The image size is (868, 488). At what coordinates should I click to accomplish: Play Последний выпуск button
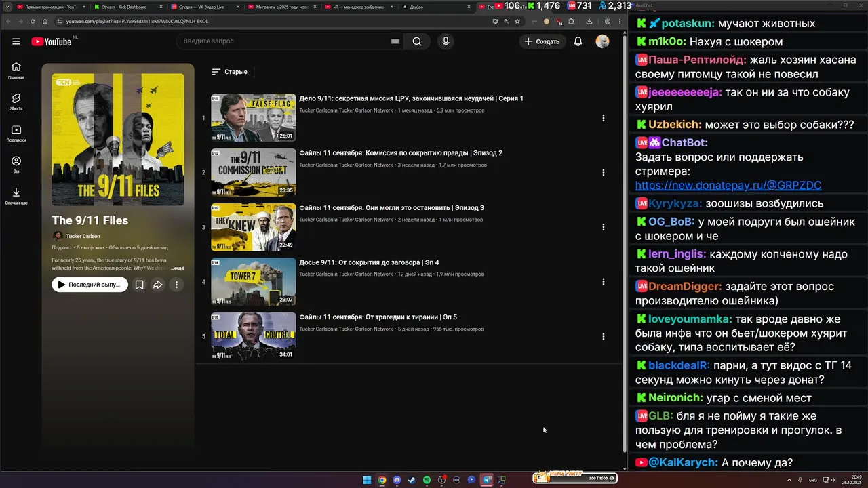(90, 285)
